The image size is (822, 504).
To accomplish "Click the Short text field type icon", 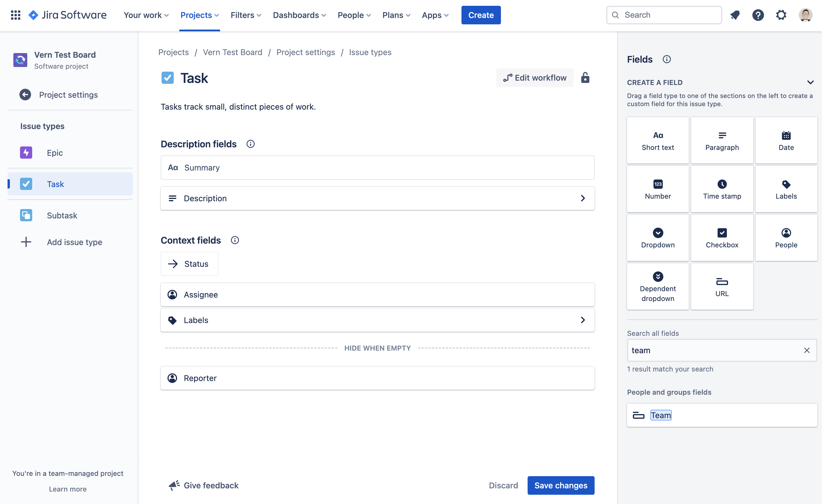I will click(x=658, y=135).
